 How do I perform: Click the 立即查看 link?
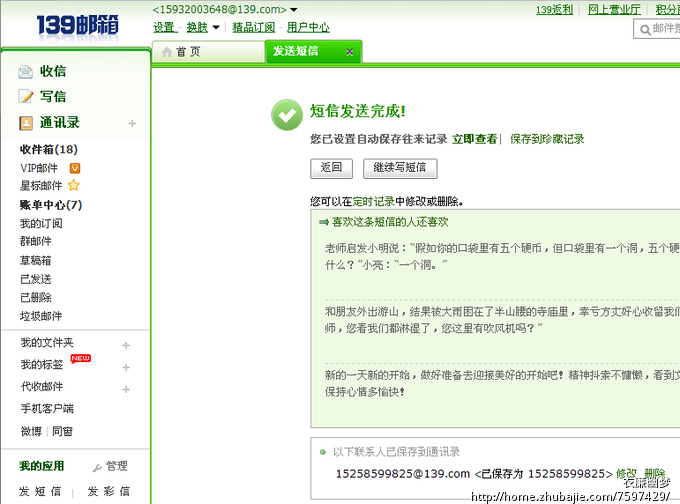pyautogui.click(x=474, y=139)
